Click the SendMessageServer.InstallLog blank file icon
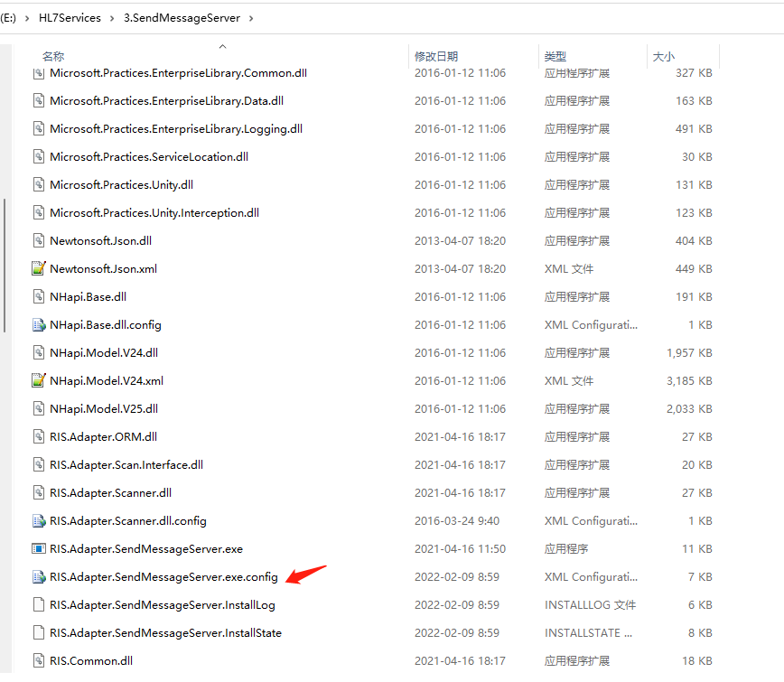This screenshot has width=784, height=682. pyautogui.click(x=39, y=605)
